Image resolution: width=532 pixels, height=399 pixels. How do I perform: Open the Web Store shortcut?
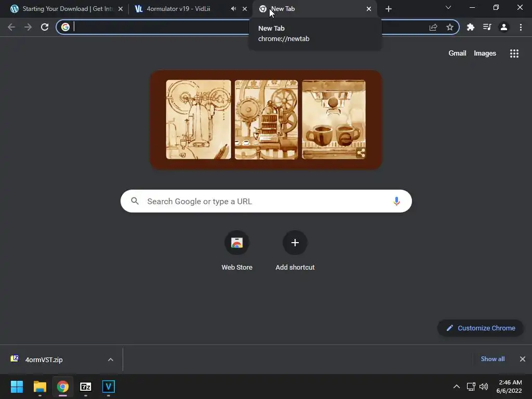237,251
